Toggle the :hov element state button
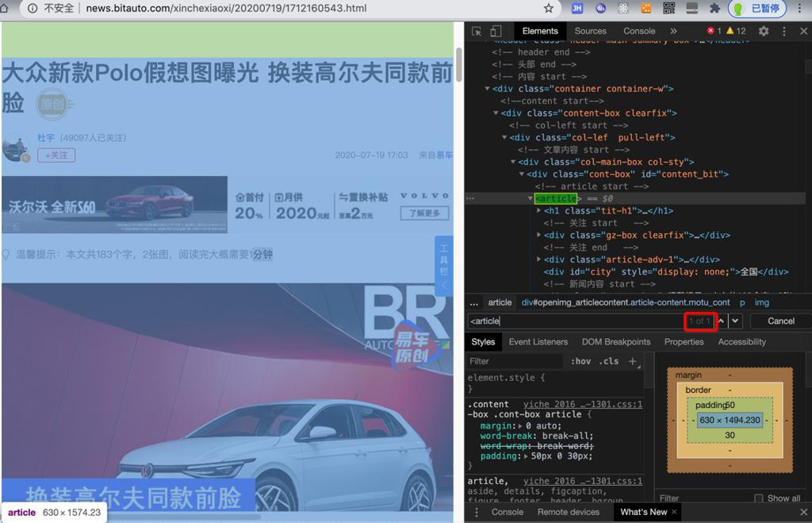812x523 pixels. [x=580, y=361]
